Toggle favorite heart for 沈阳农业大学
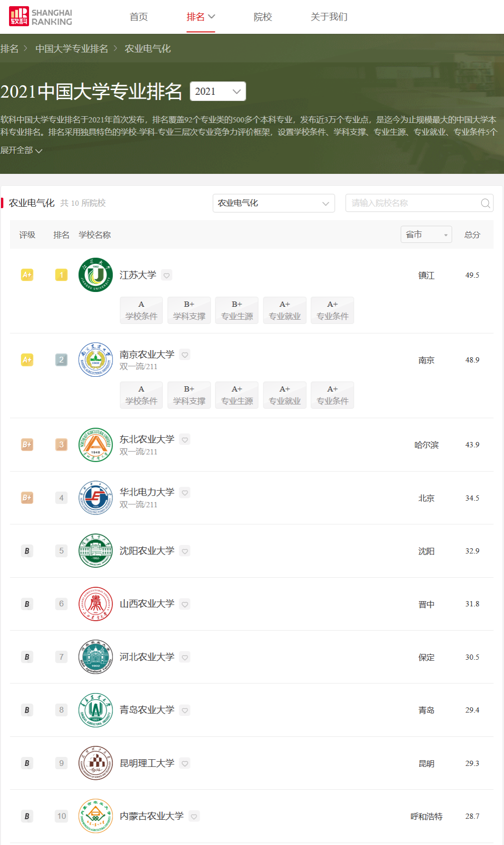Viewport: 504px width, 845px height. (185, 551)
